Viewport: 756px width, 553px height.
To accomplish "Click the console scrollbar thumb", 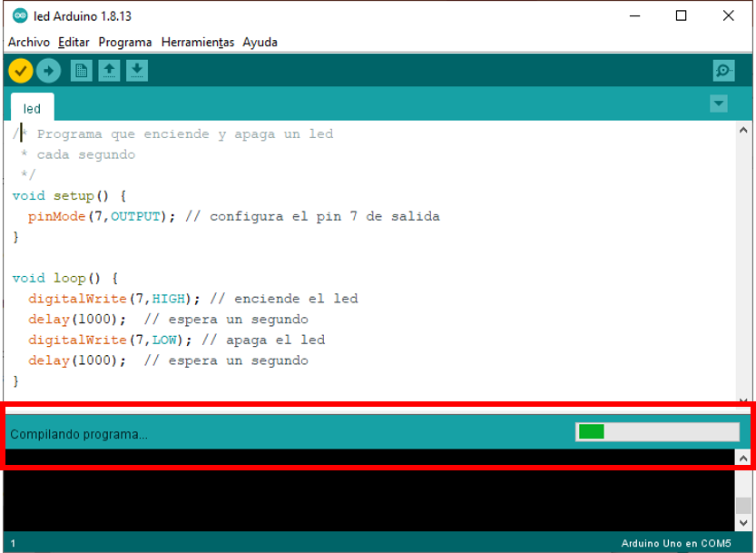I will [x=743, y=506].
